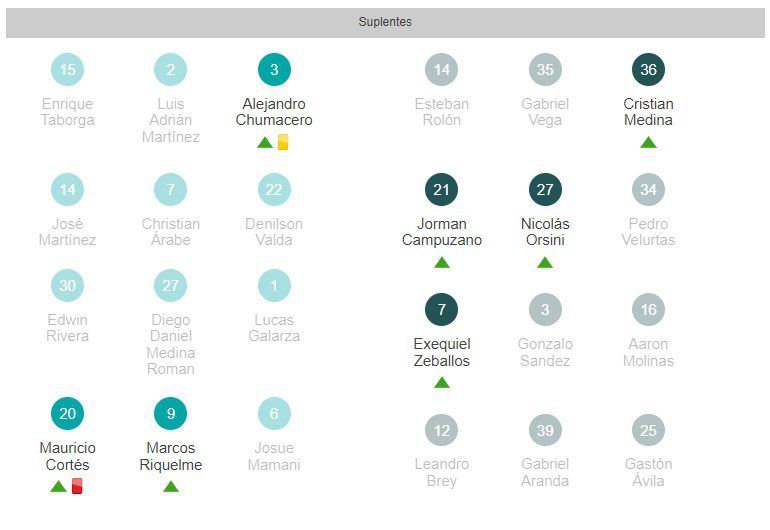Viewport: 770px width, 530px height.
Task: Open player name Enrique Taborga
Action: (x=68, y=112)
